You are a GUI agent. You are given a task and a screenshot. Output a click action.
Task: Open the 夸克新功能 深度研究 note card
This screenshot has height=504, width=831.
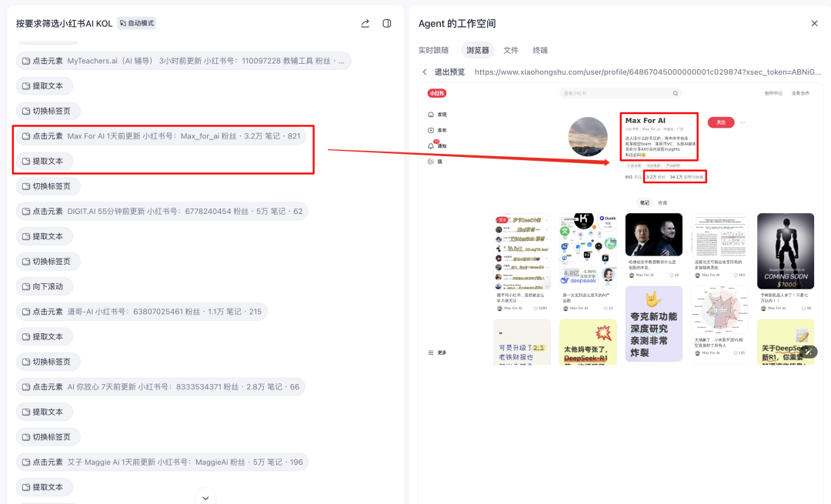click(x=654, y=324)
